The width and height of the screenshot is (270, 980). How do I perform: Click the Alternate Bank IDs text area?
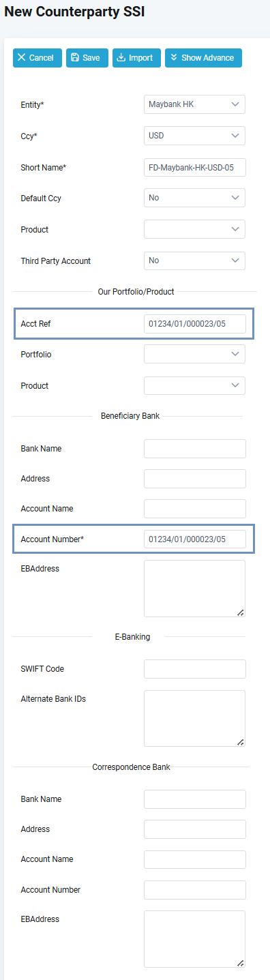194,718
